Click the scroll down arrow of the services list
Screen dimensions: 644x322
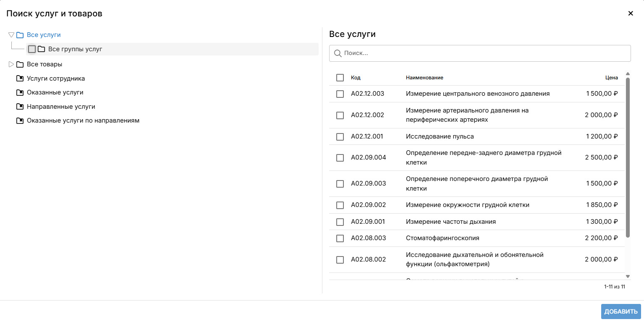pos(628,276)
